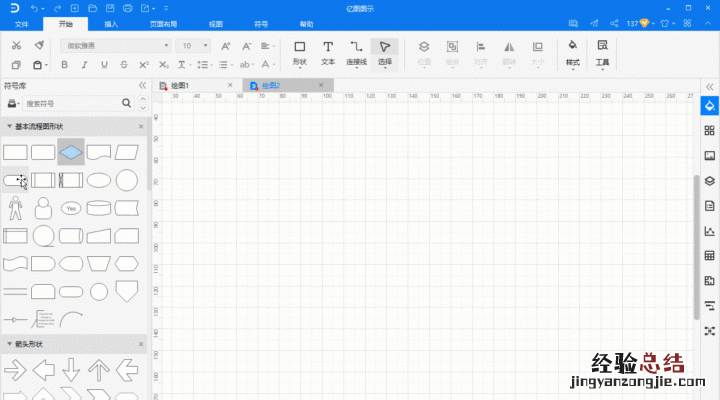Viewport: 720px width, 400px height.
Task: Click the person actor shape
Action: pos(14,208)
